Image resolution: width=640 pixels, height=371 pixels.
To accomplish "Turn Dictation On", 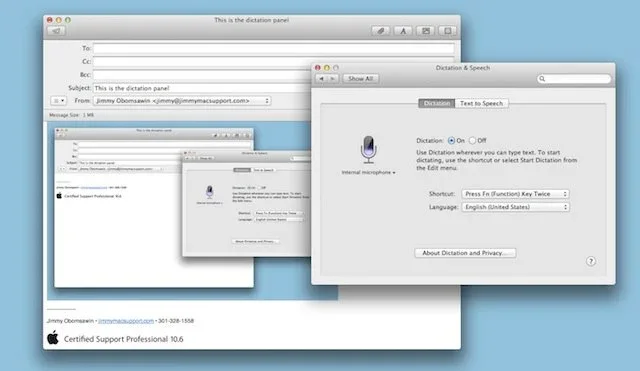I will pos(451,140).
